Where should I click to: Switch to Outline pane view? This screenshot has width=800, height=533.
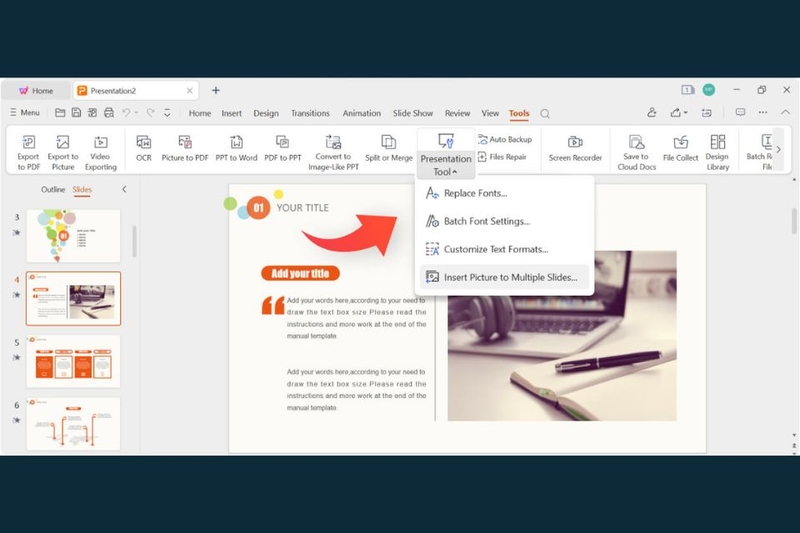click(53, 189)
